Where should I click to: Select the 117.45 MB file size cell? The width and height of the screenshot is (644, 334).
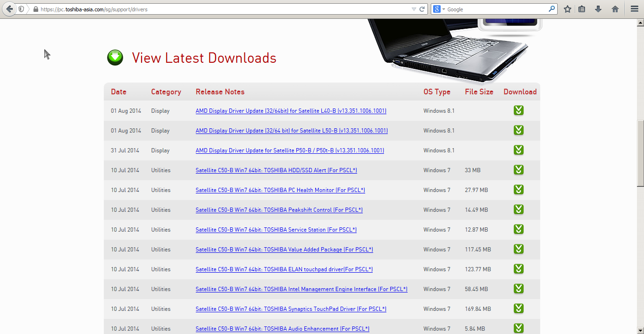tap(478, 250)
